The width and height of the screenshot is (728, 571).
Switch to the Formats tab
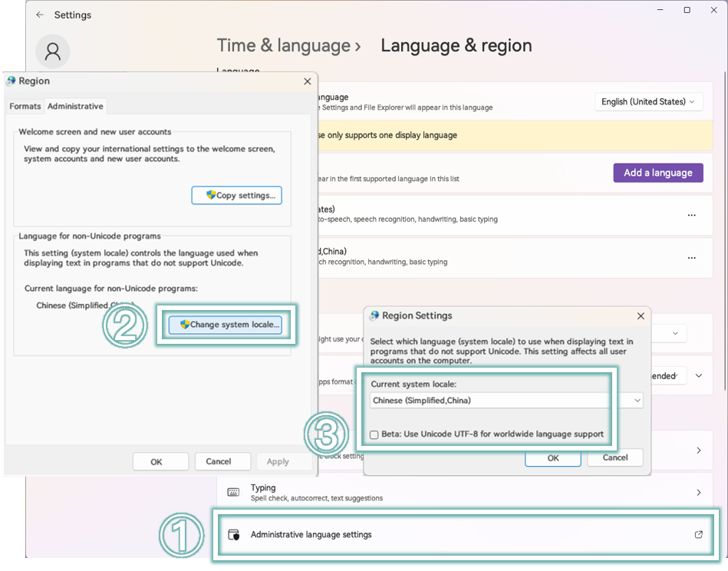[25, 107]
